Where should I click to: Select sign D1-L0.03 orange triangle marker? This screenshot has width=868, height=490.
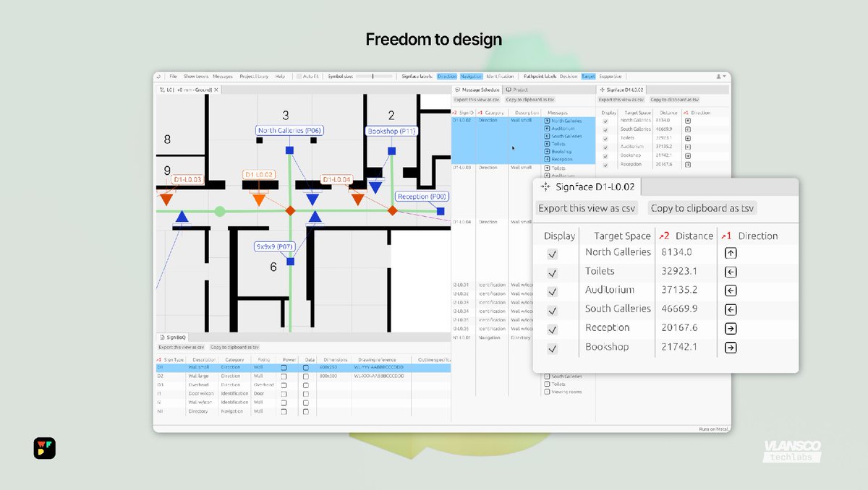click(166, 199)
